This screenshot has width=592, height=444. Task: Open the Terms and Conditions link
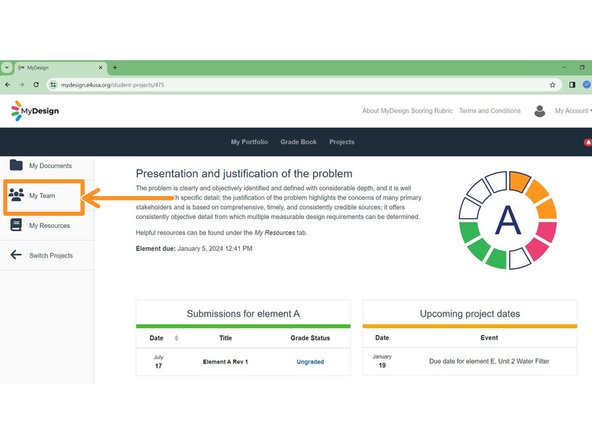coord(490,111)
